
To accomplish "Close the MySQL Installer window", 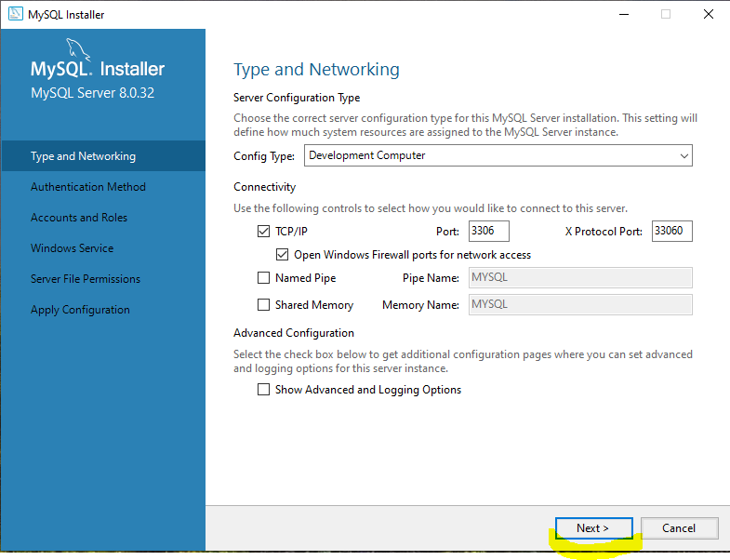I will (x=708, y=15).
